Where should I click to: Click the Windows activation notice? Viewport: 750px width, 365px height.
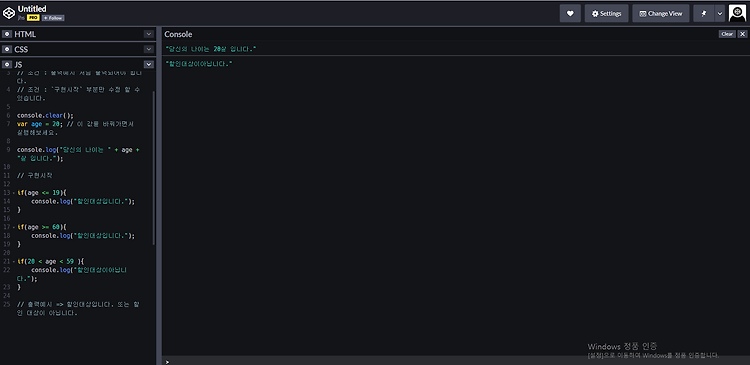653,350
